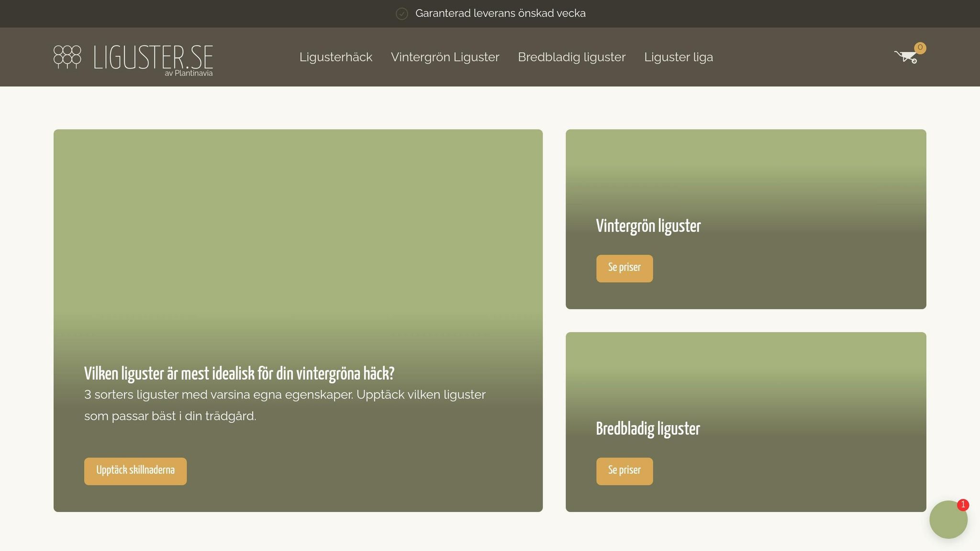980x551 pixels.
Task: Click the cart item count badge showing 0
Action: (920, 47)
